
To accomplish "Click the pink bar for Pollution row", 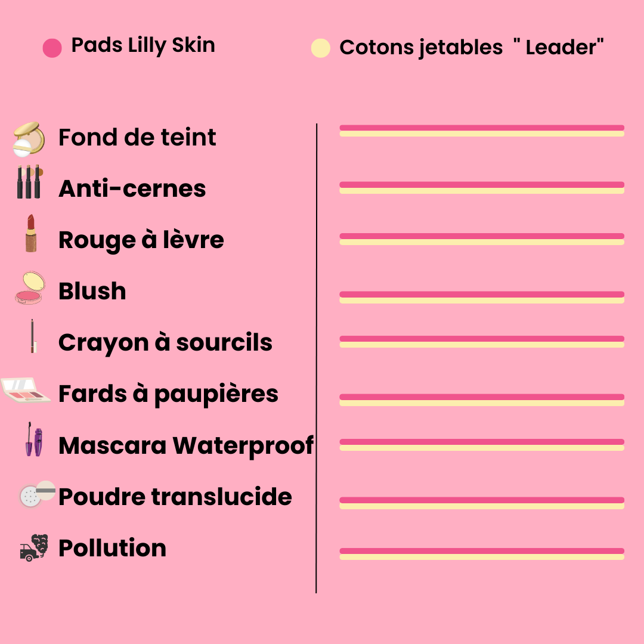I will (482, 551).
